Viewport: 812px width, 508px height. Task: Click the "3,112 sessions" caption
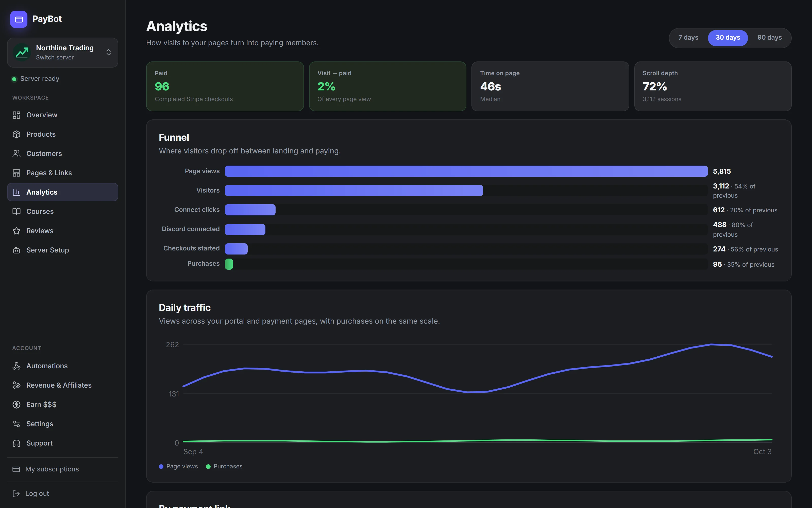pos(662,99)
